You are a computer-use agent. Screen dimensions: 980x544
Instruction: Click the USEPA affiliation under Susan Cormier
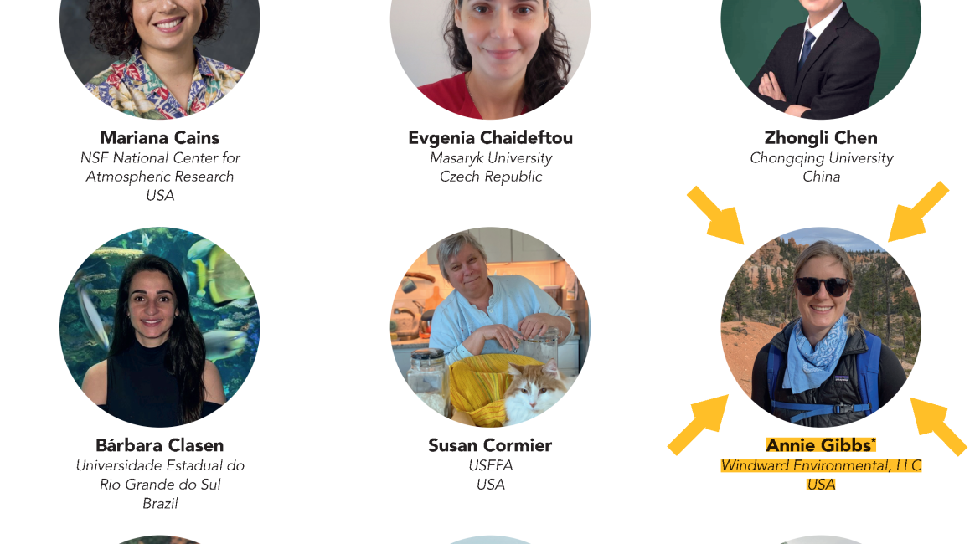pyautogui.click(x=491, y=465)
